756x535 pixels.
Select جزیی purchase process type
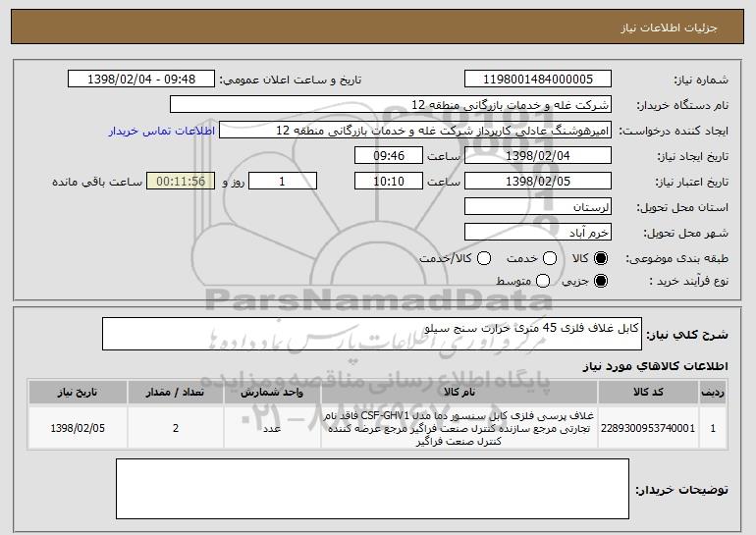tap(601, 282)
